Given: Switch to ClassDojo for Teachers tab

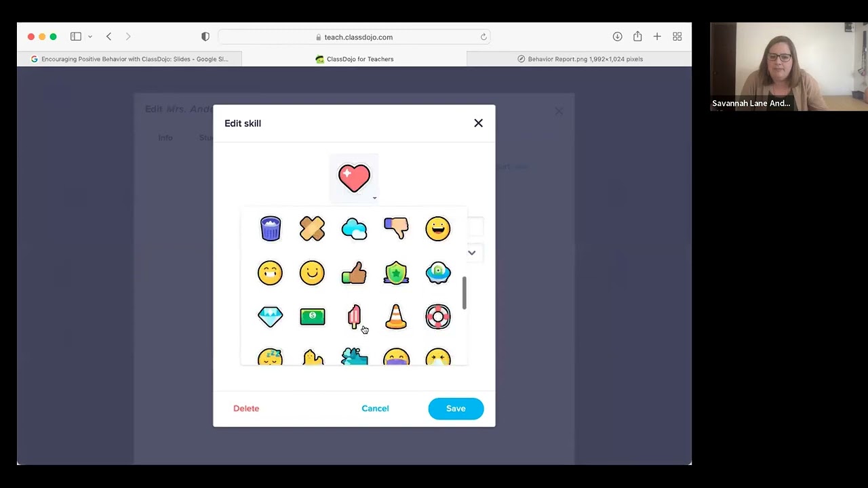Looking at the screenshot, I should click(355, 59).
